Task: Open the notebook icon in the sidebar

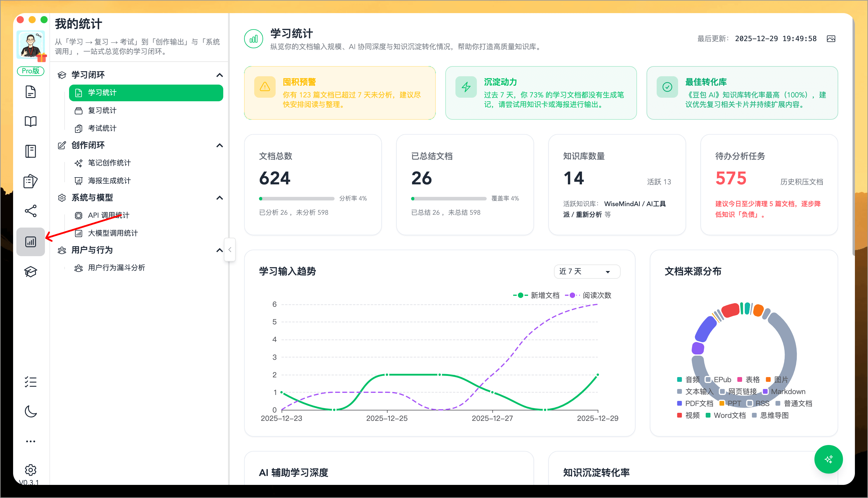Action: tap(31, 151)
